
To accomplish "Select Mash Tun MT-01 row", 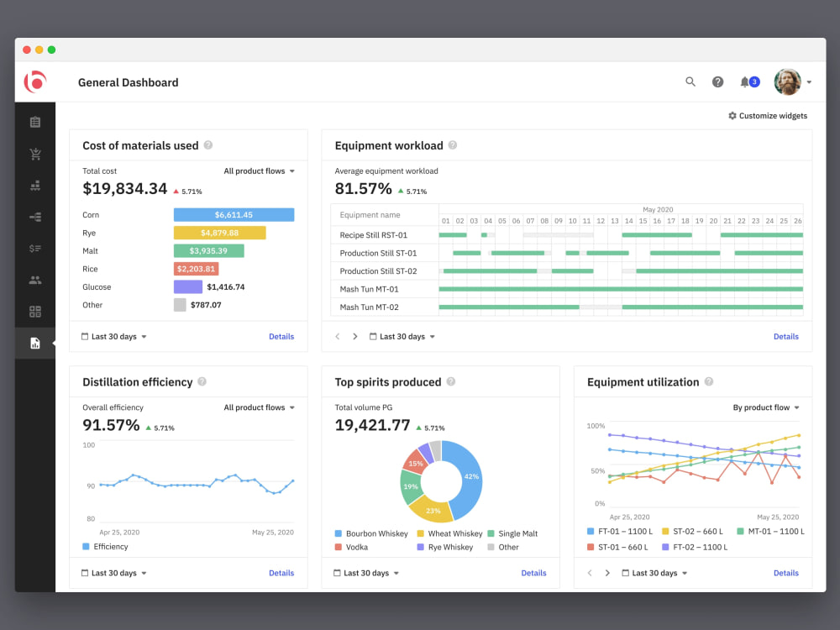I will [x=567, y=289].
